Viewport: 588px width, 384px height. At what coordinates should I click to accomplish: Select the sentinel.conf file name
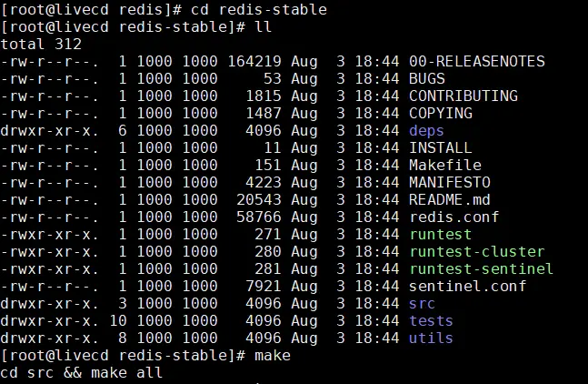point(468,286)
